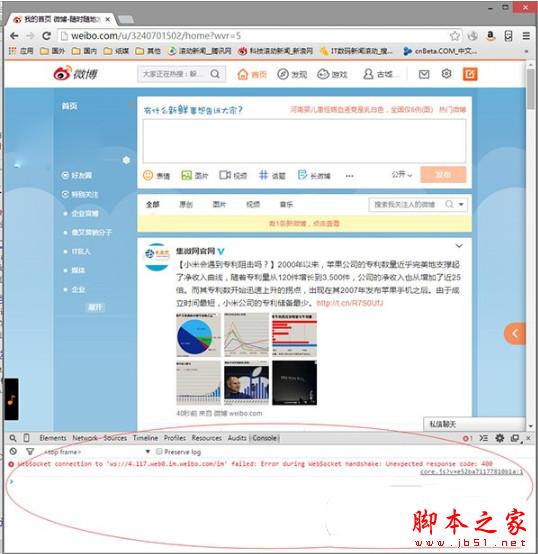Open the line chart thumbnail
This screenshot has height=554, width=538.
[x=246, y=335]
